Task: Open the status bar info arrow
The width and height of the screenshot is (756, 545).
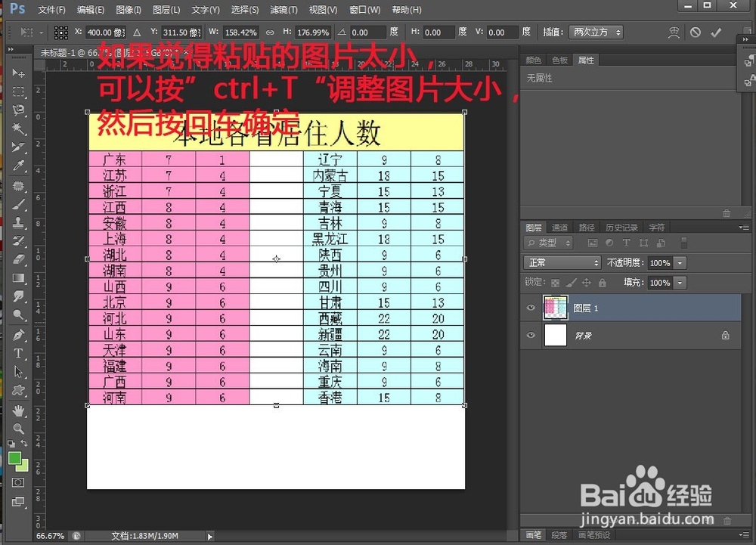Action: [209, 536]
